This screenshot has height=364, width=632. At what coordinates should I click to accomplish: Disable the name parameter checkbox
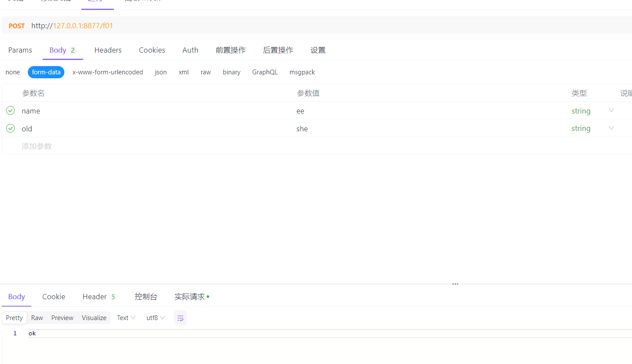pos(10,110)
